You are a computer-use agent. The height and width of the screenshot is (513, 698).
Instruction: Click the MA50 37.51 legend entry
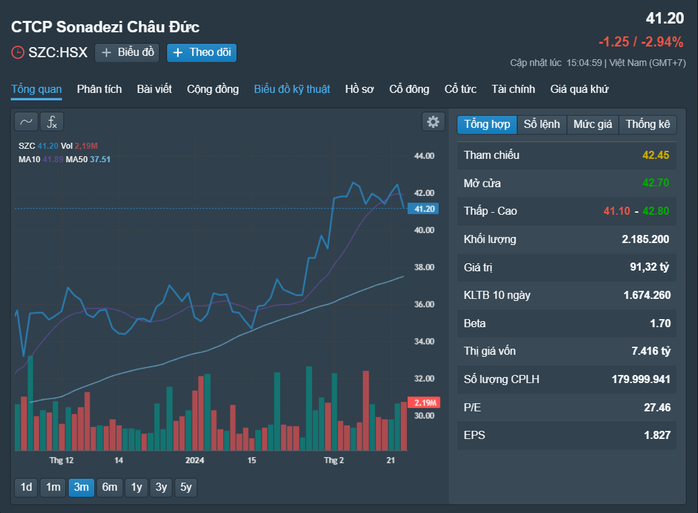coord(88,159)
